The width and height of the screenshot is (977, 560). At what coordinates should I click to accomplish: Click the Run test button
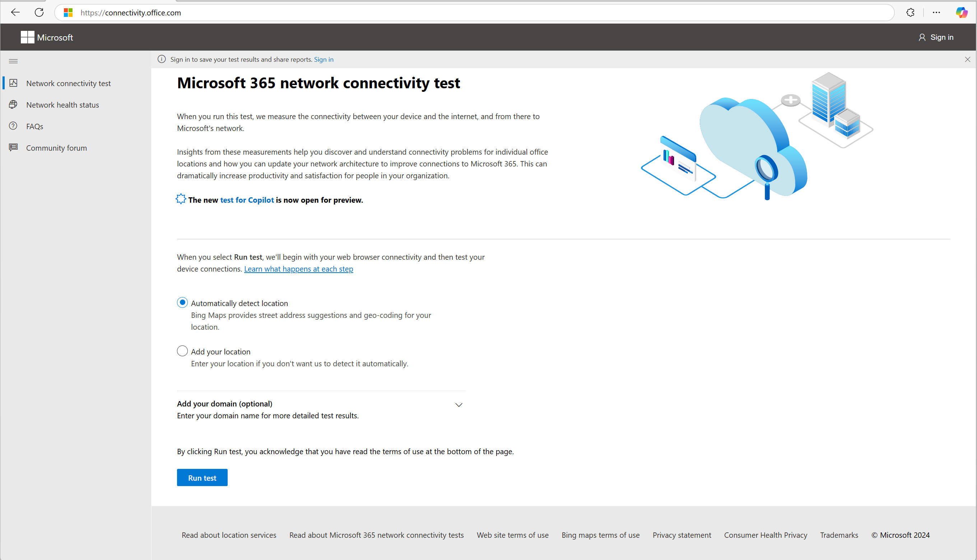click(202, 477)
